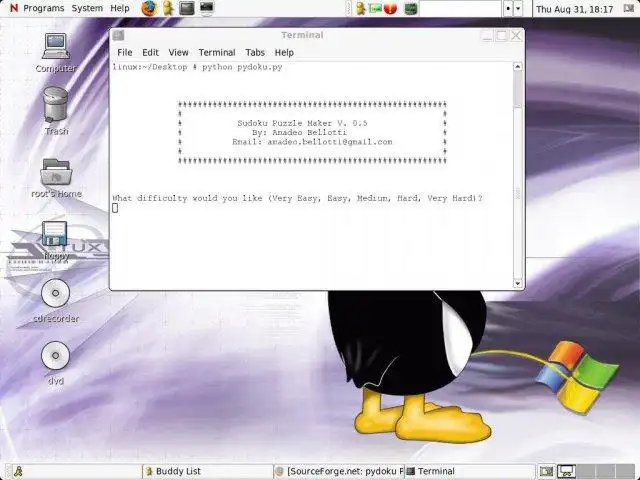Click the 'Sudoku Puzzle Maker V. 0.5' text

(x=302, y=123)
